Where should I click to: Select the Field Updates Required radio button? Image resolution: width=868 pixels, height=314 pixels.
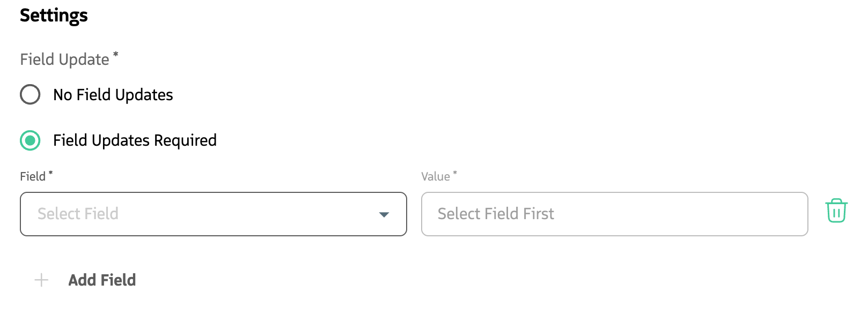pos(30,140)
